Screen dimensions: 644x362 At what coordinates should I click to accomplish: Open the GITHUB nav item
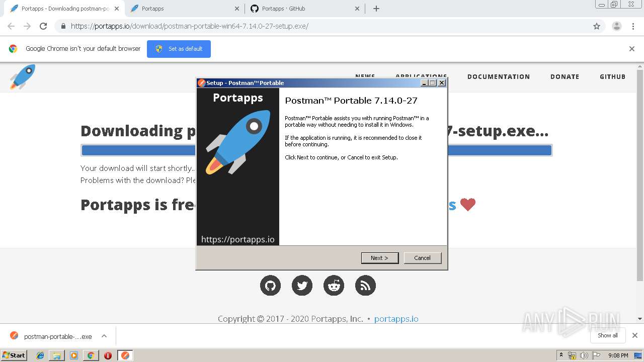(x=612, y=77)
